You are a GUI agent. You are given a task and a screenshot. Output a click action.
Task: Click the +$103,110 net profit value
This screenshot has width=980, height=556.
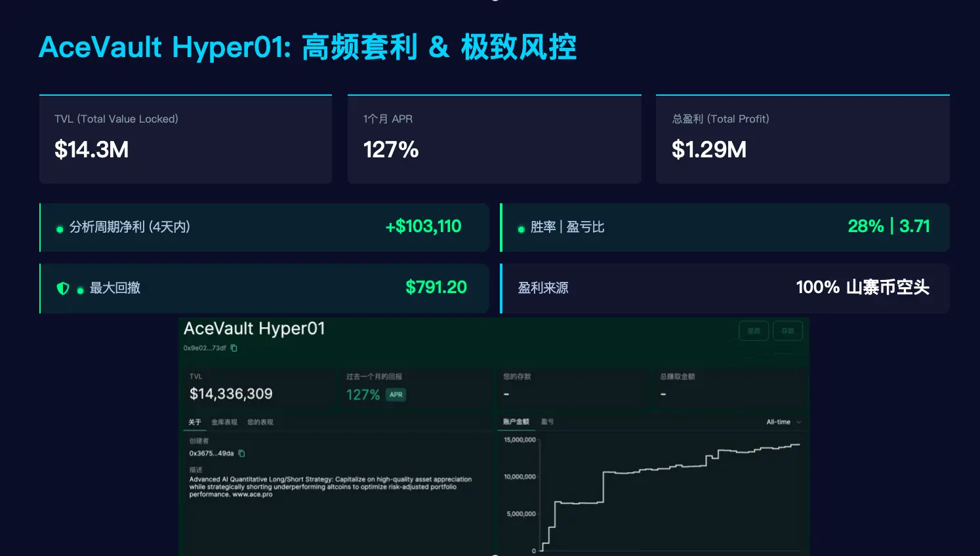[x=423, y=227]
